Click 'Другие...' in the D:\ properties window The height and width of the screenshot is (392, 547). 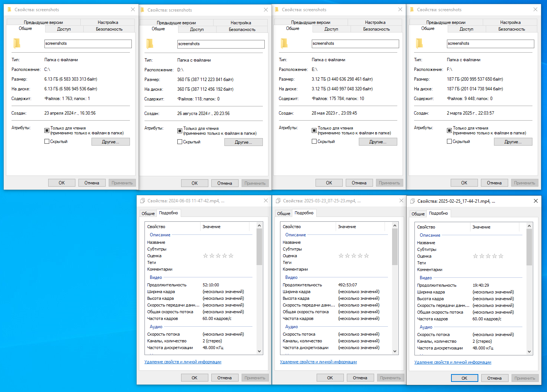tap(243, 142)
